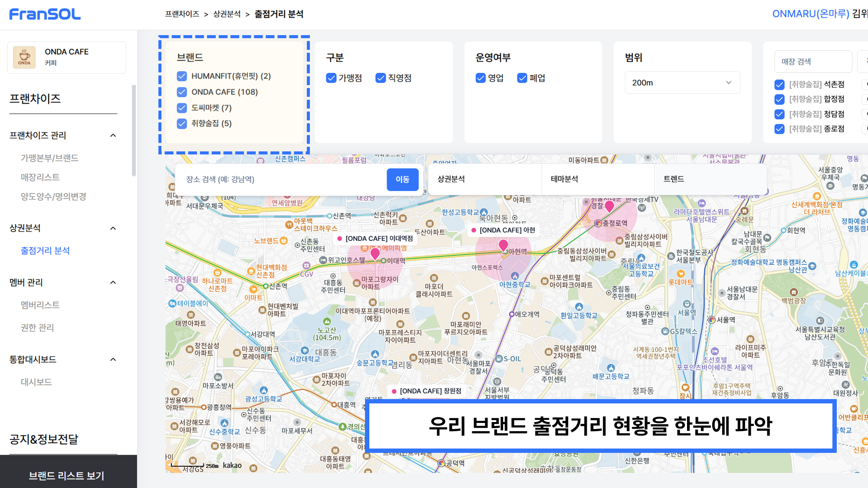Uncheck the [취향술집] 합정점 store checkbox
868x488 pixels.
tap(779, 99)
